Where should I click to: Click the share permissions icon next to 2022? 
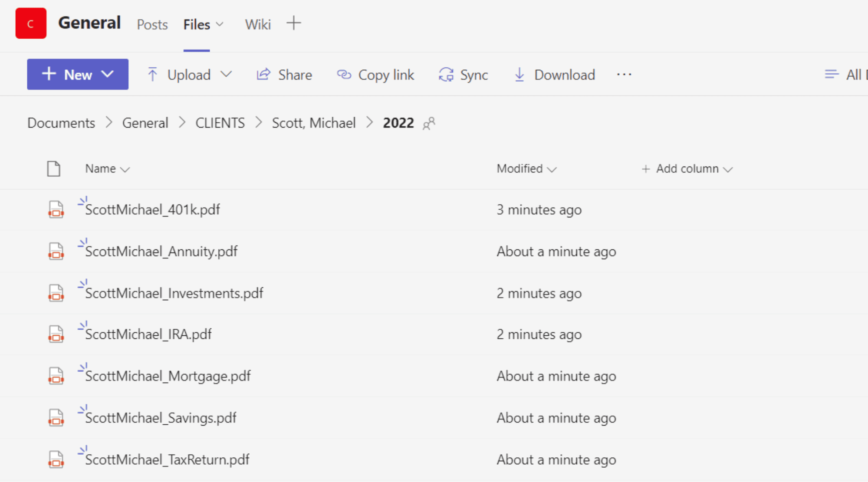tap(429, 123)
